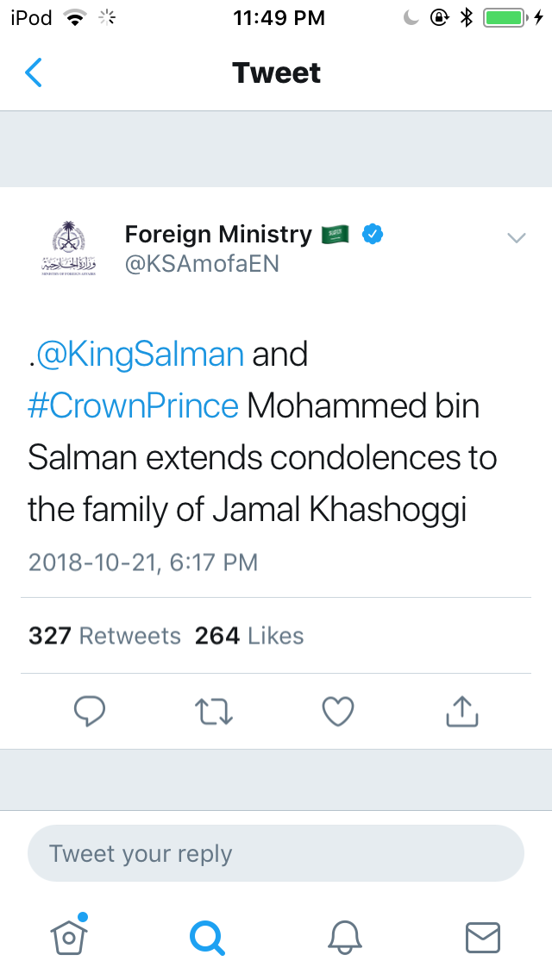
Task: Tap the Foreign Ministry account name
Action: [x=218, y=235]
